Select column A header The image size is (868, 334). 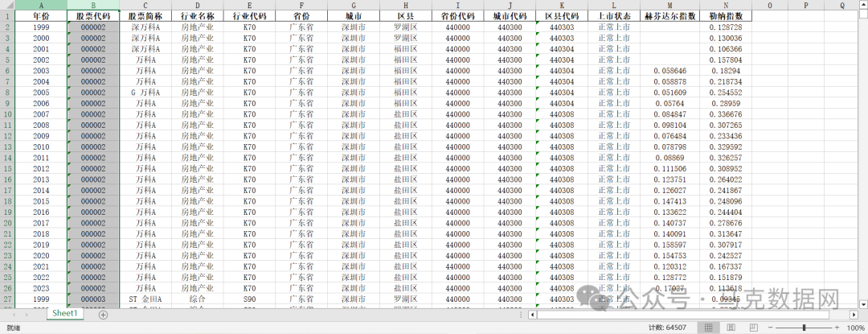41,5
